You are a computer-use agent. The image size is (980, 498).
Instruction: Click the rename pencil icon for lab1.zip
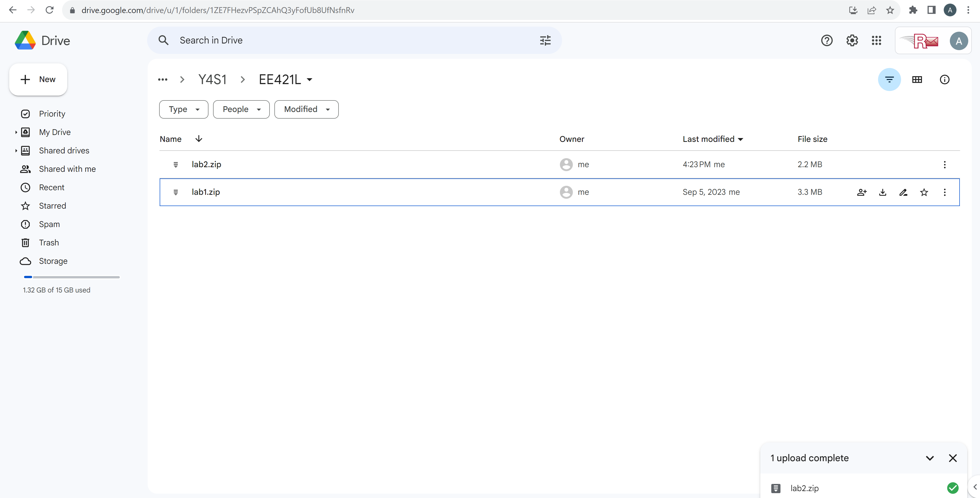point(903,192)
